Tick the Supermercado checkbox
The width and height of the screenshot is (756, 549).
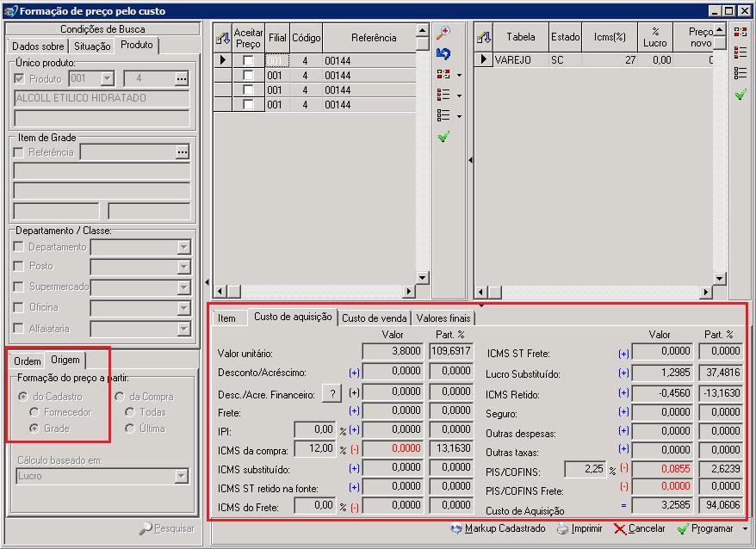pos(19,287)
